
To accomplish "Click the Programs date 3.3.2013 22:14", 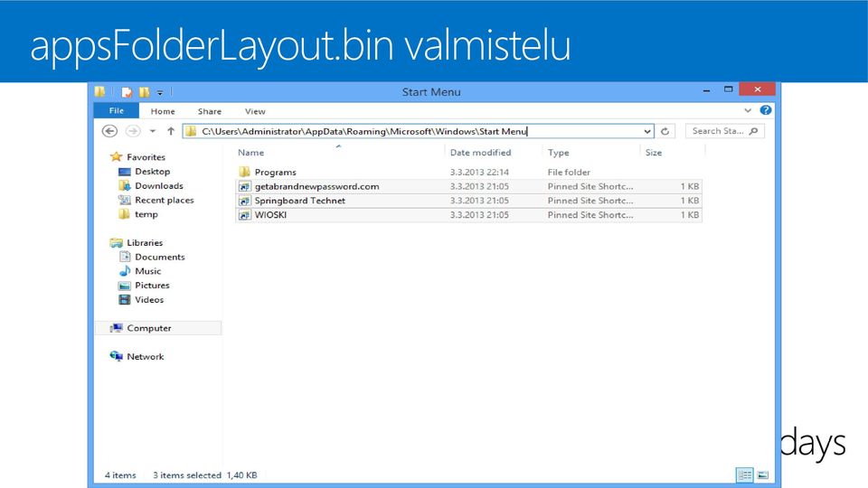I will point(479,173).
